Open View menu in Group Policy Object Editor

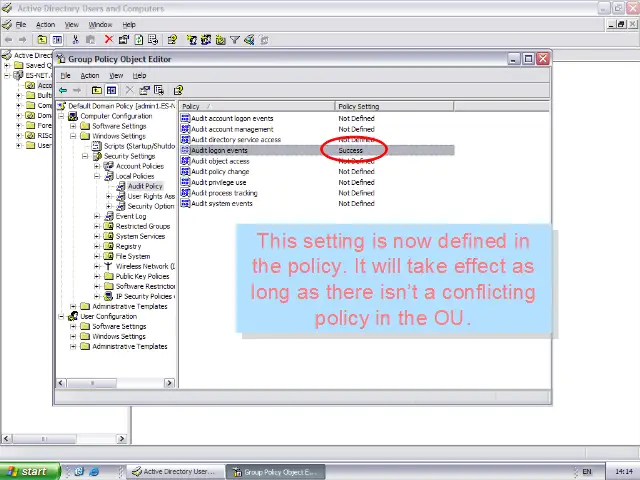[116, 76]
